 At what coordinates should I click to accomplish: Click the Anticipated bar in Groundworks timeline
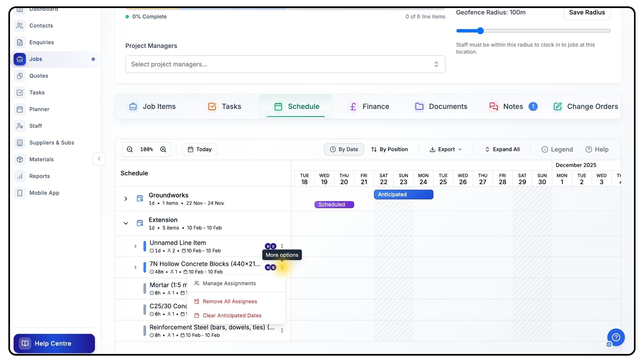coord(404,195)
